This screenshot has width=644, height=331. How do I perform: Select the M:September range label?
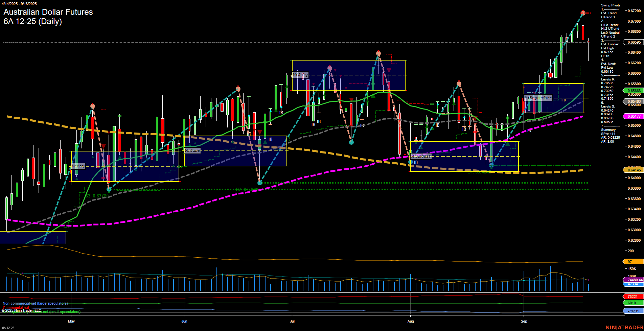click(x=538, y=97)
